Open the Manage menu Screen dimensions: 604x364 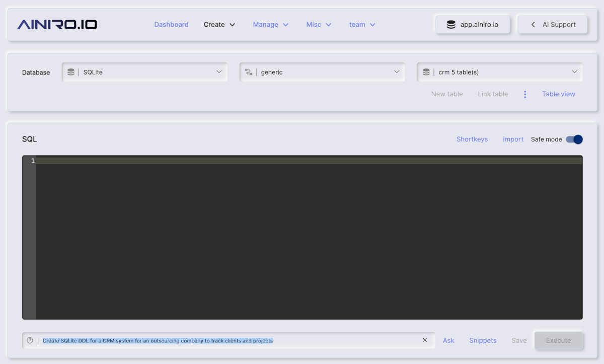[271, 24]
